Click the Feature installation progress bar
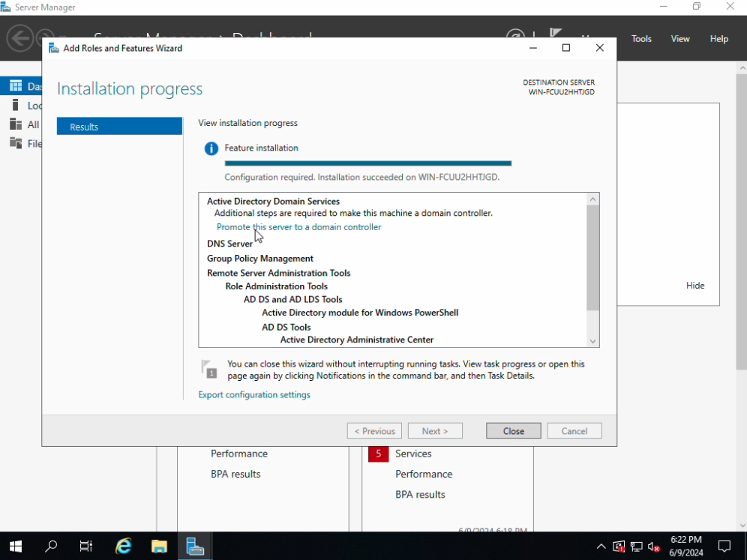 (367, 163)
